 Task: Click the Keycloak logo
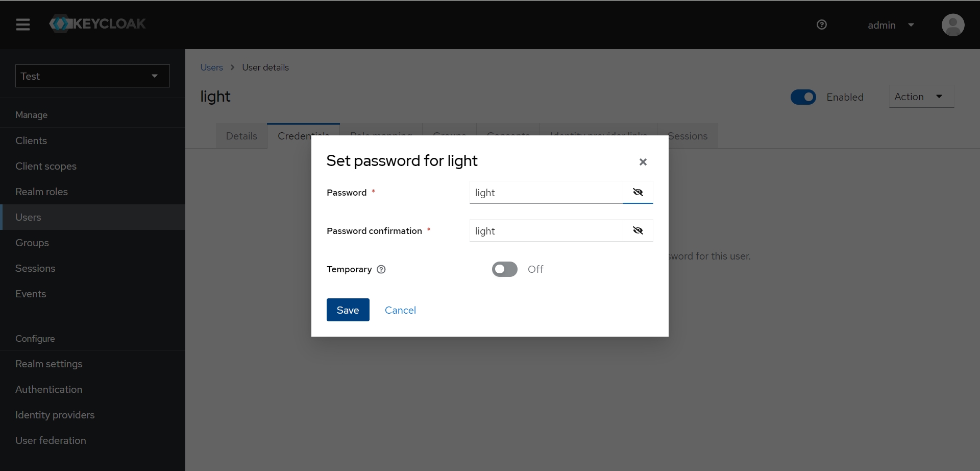97,24
